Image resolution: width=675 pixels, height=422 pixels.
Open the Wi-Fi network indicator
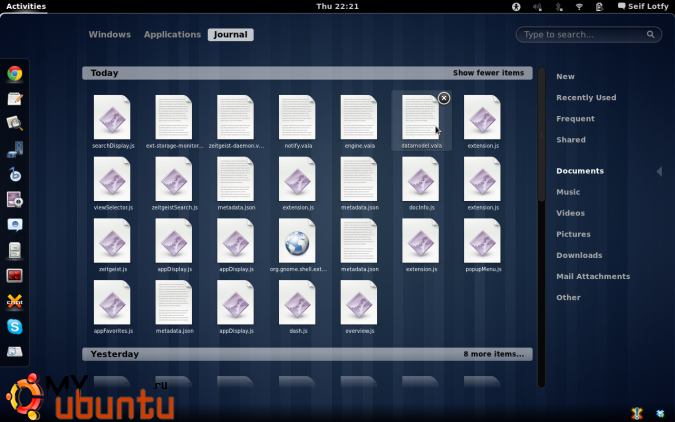pos(579,6)
